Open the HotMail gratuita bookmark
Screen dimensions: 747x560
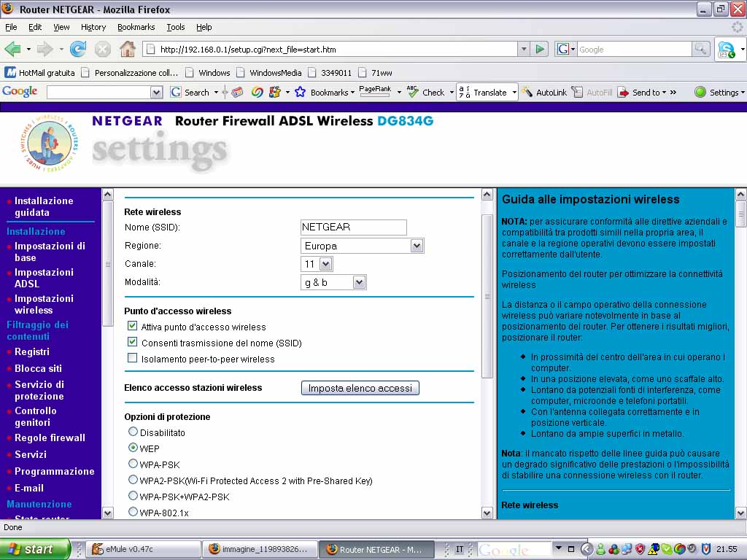[40, 73]
